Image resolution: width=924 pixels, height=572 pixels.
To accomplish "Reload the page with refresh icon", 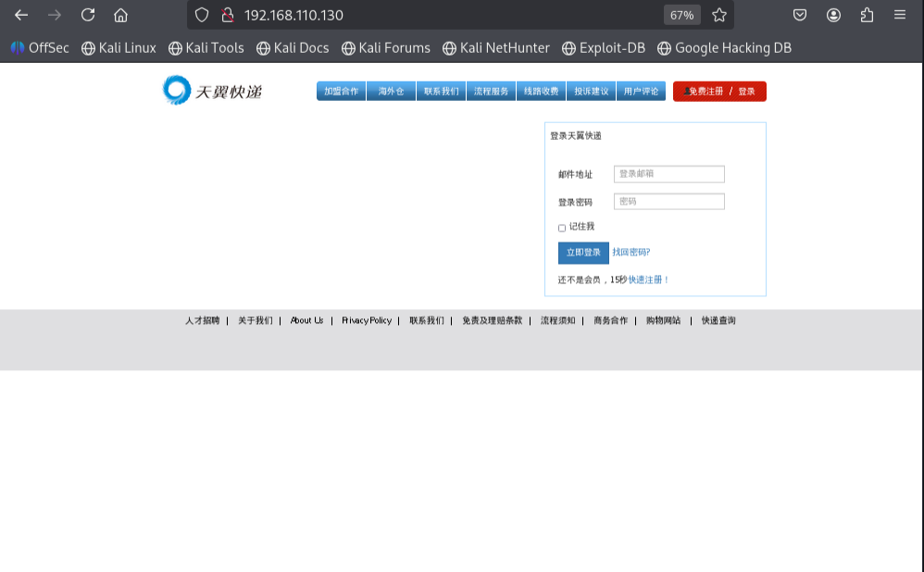I will tap(88, 16).
